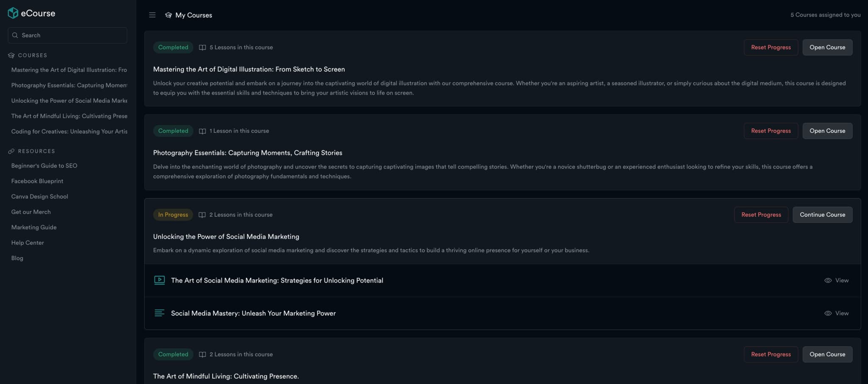Click the video lesson icon for Art of Social Media Marketing

click(x=159, y=280)
